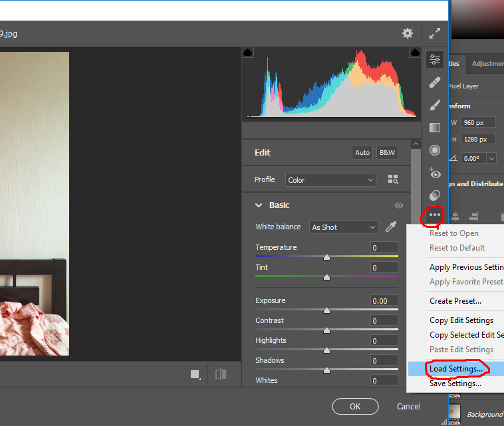The image size is (504, 426).
Task: Choose Load Settings... from menu
Action: click(x=455, y=369)
